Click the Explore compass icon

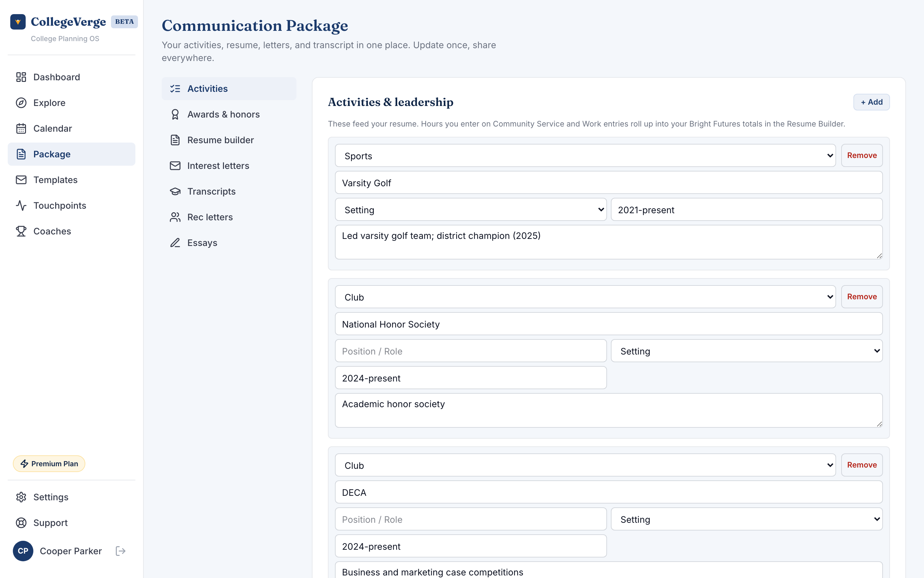(21, 103)
